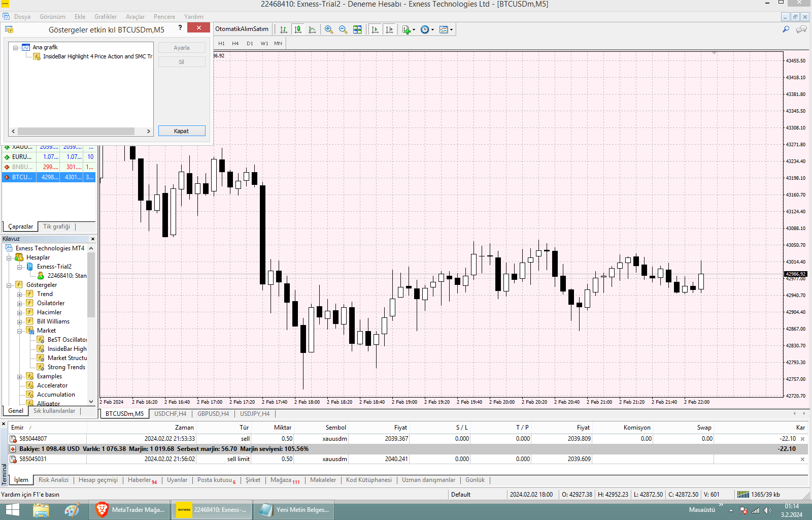812x520 pixels.
Task: Switch chart to candlestick mode
Action: tap(298, 29)
